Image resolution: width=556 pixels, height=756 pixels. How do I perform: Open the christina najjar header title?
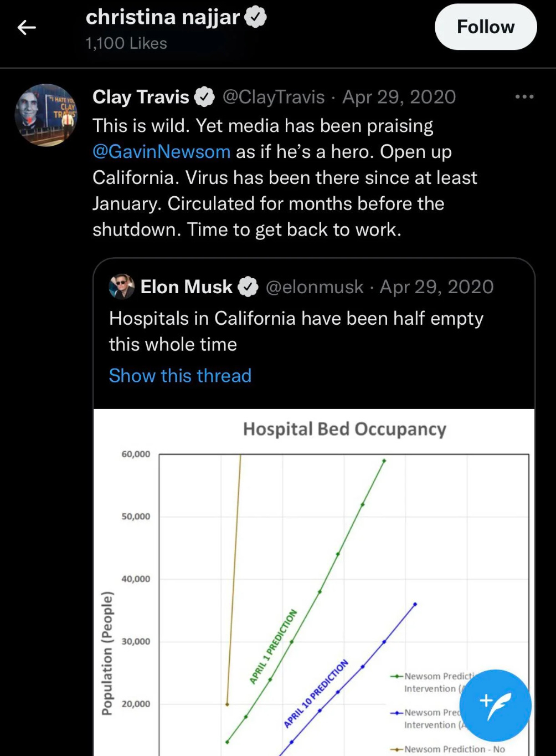click(x=163, y=18)
